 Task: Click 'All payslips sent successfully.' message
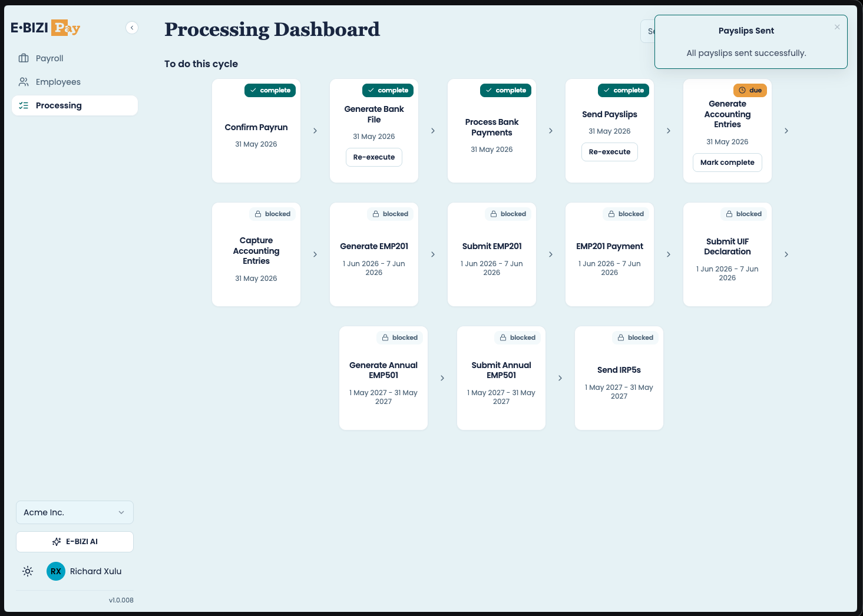click(746, 53)
